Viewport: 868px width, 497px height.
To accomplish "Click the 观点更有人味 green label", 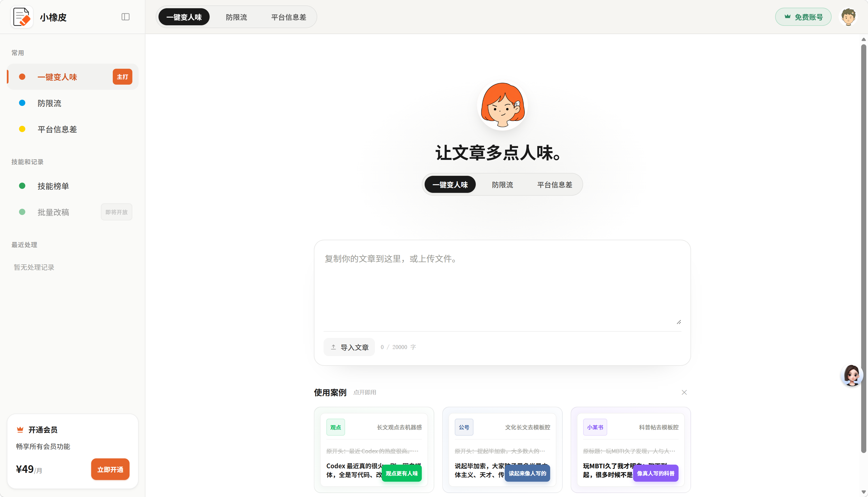I will pyautogui.click(x=401, y=473).
